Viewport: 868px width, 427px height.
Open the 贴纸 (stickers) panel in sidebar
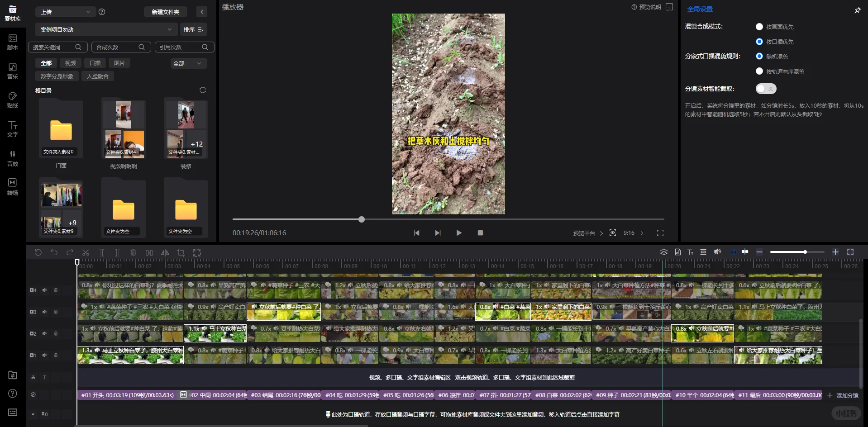[x=13, y=100]
